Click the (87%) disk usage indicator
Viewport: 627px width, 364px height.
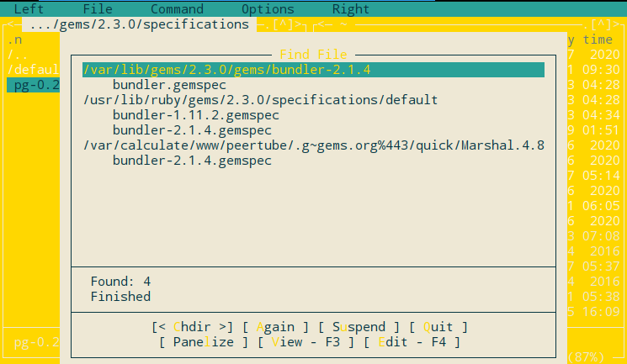(587, 356)
